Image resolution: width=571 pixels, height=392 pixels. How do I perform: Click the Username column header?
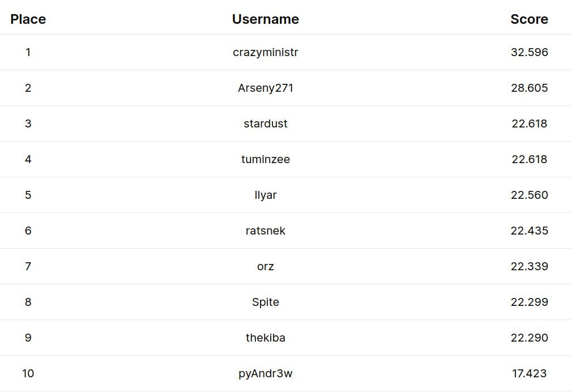(x=265, y=19)
